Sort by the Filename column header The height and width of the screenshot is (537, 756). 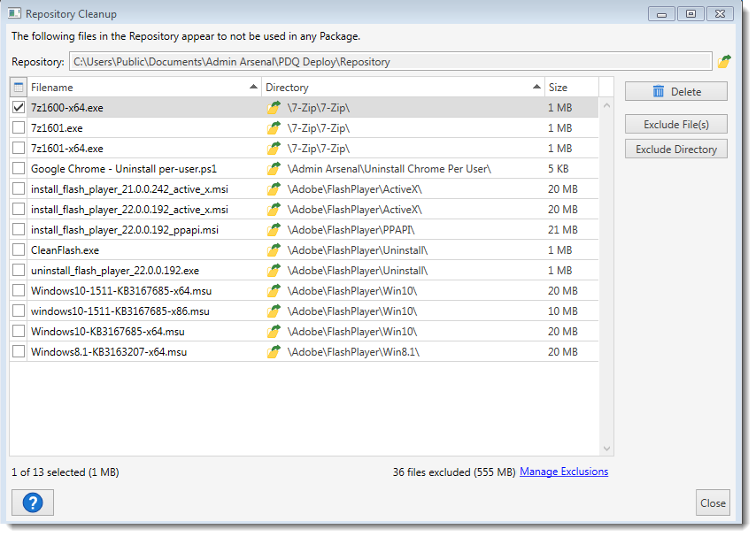coord(142,88)
